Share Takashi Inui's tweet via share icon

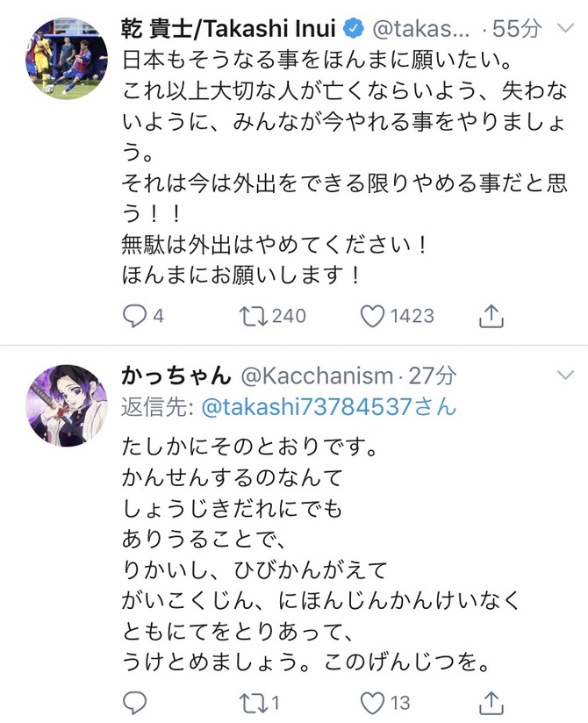point(491,316)
